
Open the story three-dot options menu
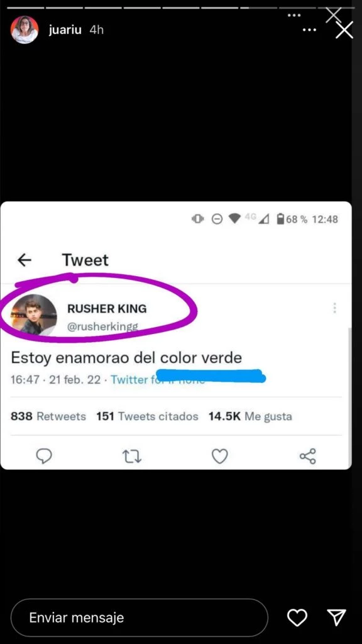309,30
